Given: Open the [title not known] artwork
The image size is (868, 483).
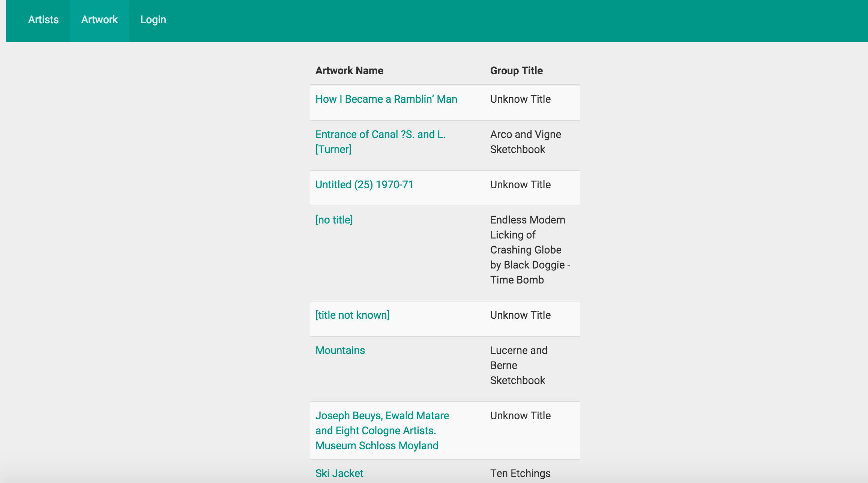Looking at the screenshot, I should pos(352,315).
